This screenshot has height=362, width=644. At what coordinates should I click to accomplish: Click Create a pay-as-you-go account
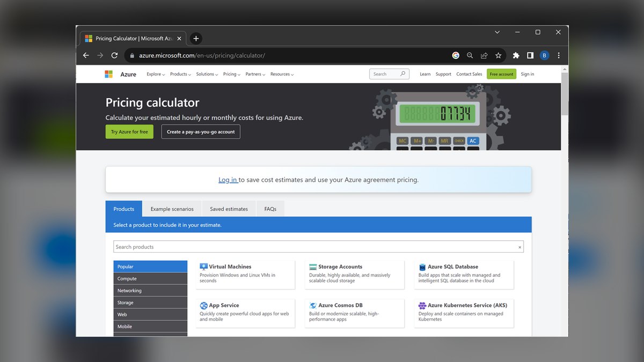point(201,132)
